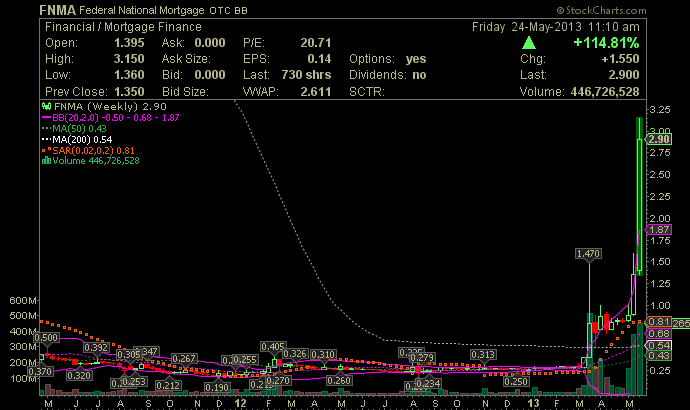
Task: Click the SCTR label
Action: coord(367,92)
